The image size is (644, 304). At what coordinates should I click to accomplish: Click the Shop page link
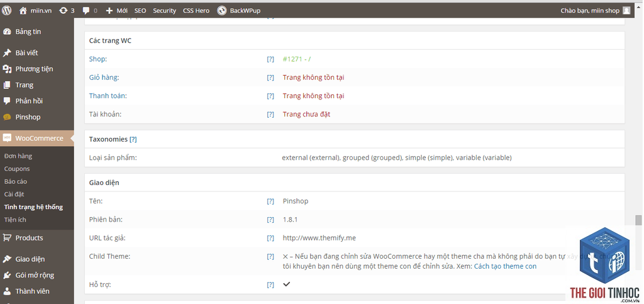97,59
